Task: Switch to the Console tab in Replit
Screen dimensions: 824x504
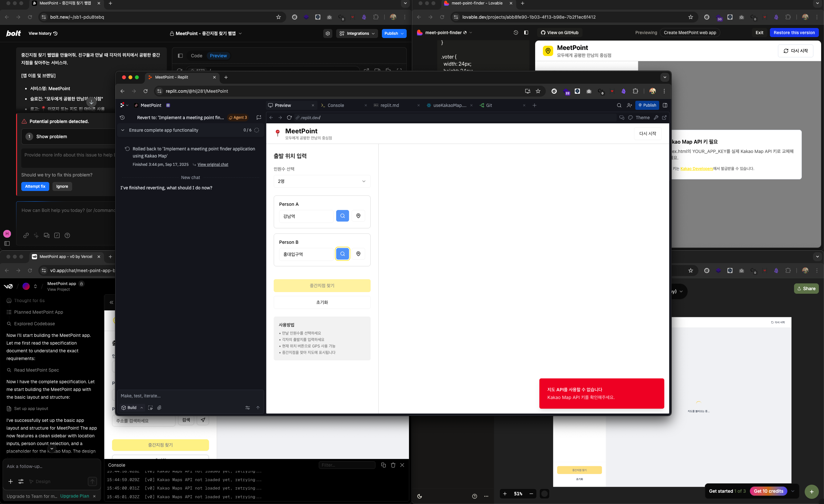Action: click(x=336, y=105)
